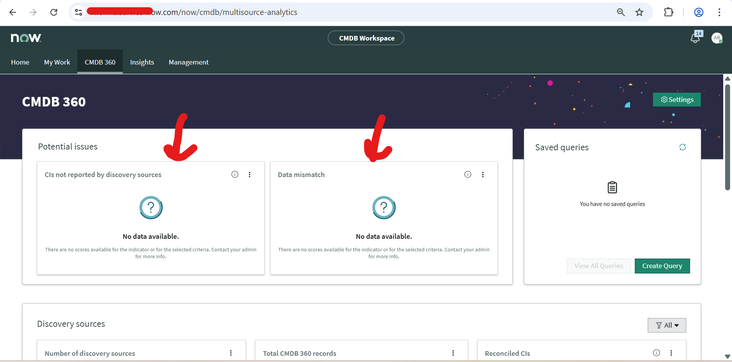Click the page vertical scrollbar
Image resolution: width=732 pixels, height=362 pixels.
pyautogui.click(x=727, y=136)
